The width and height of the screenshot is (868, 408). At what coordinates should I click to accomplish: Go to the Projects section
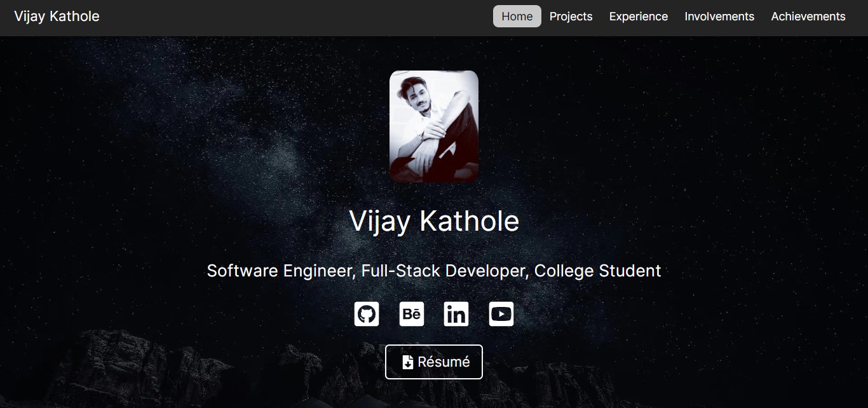(x=571, y=17)
